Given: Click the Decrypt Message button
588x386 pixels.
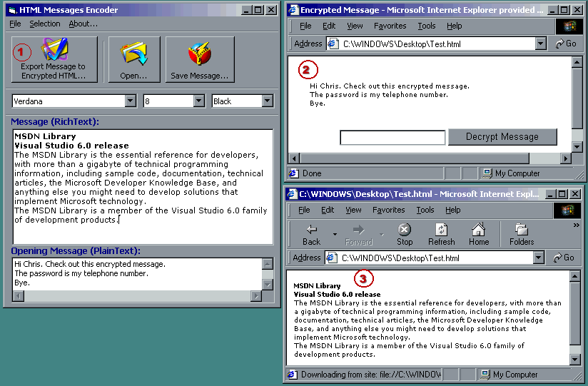Looking at the screenshot, I should (x=502, y=136).
